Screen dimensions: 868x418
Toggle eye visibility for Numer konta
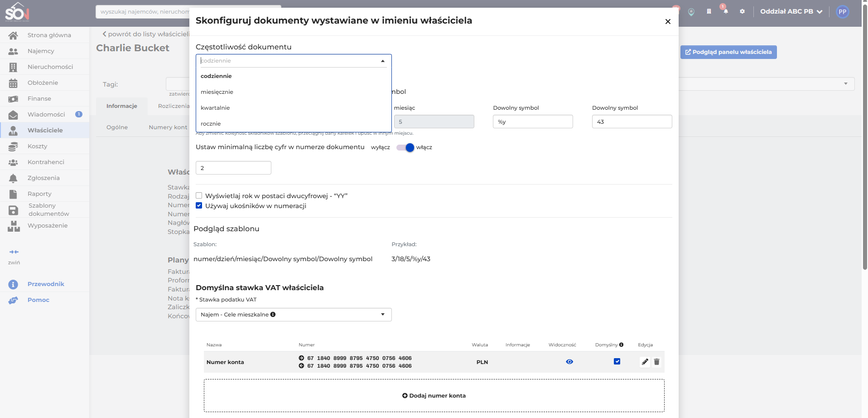(569, 362)
